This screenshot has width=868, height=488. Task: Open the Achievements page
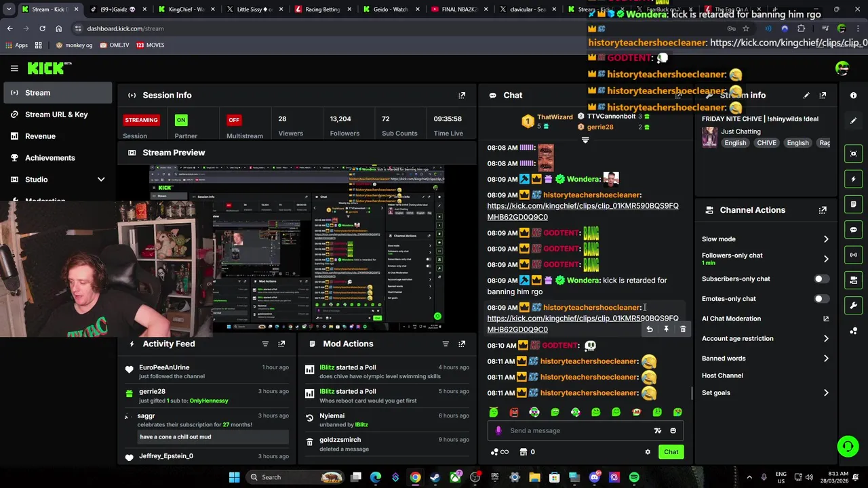57,158
